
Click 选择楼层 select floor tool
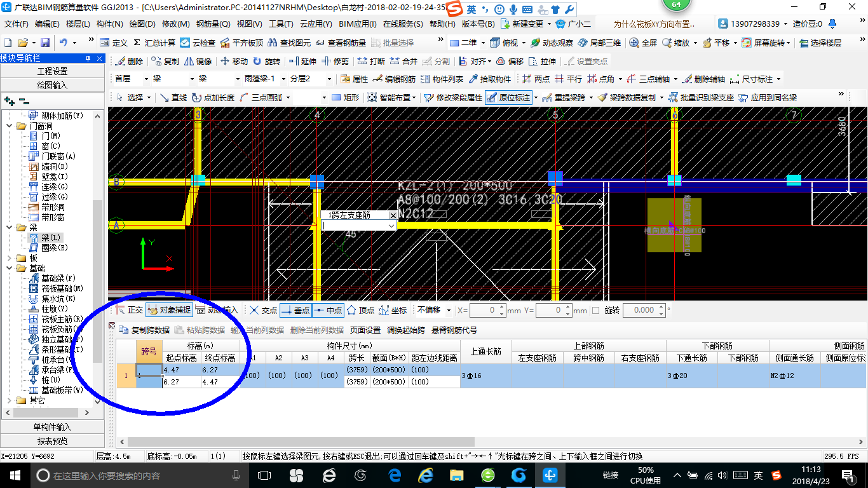pyautogui.click(x=820, y=43)
